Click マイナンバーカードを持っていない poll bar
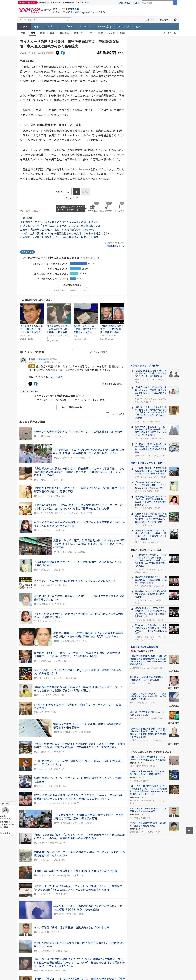The height and width of the screenshot is (980, 196). 78,264
